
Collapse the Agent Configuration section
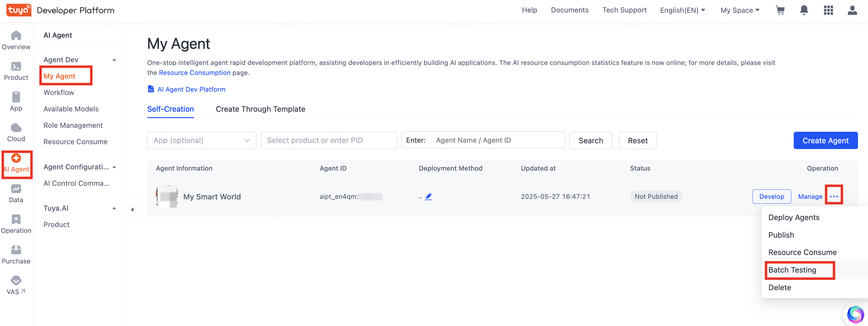[114, 167]
